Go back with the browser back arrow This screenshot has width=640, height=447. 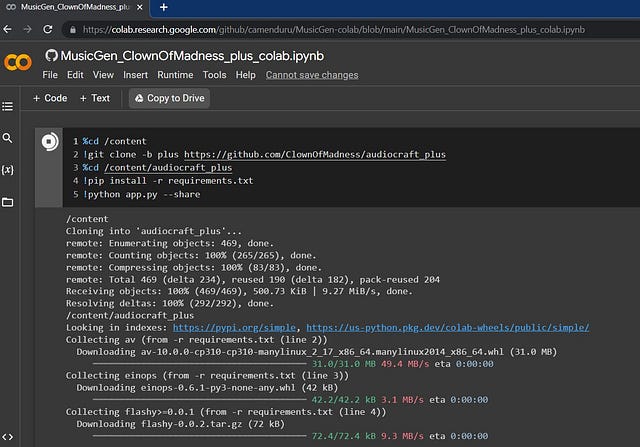pos(7,29)
